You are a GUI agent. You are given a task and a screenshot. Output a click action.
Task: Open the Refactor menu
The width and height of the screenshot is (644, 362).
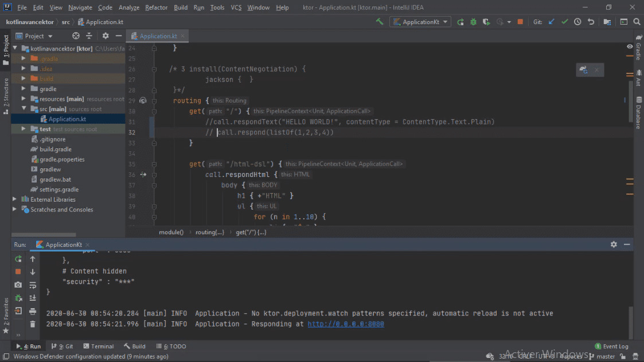tap(156, 7)
